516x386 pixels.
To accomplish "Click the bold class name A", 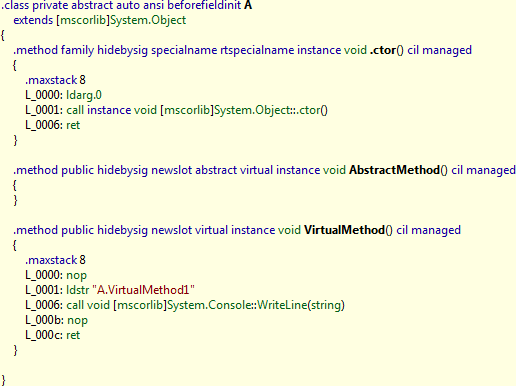I will pyautogui.click(x=248, y=5).
